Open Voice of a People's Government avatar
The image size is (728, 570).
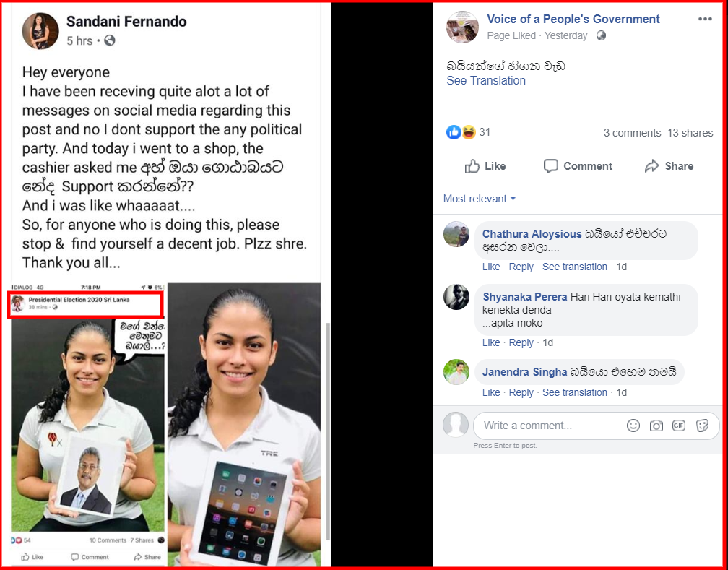tap(462, 27)
